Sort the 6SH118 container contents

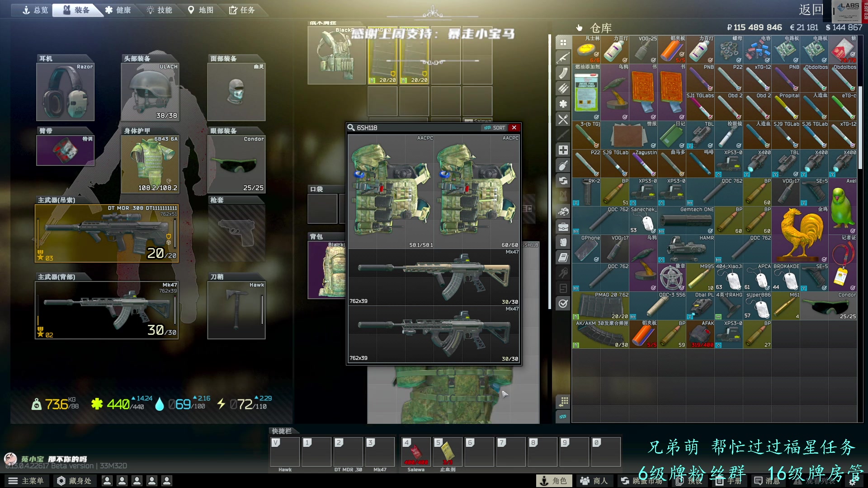coord(495,128)
